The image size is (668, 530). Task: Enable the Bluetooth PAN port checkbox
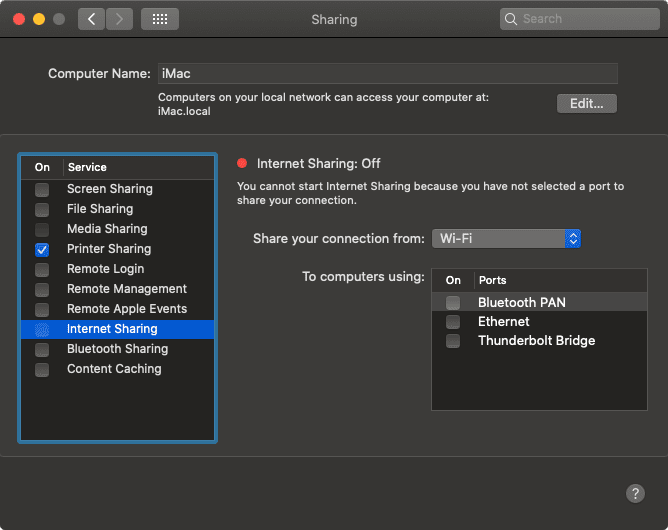[453, 302]
